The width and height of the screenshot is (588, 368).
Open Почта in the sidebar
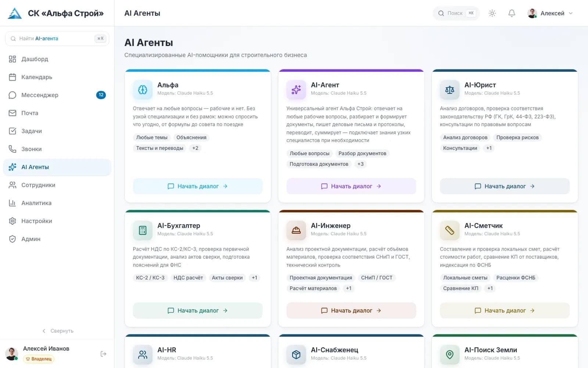coord(57,113)
